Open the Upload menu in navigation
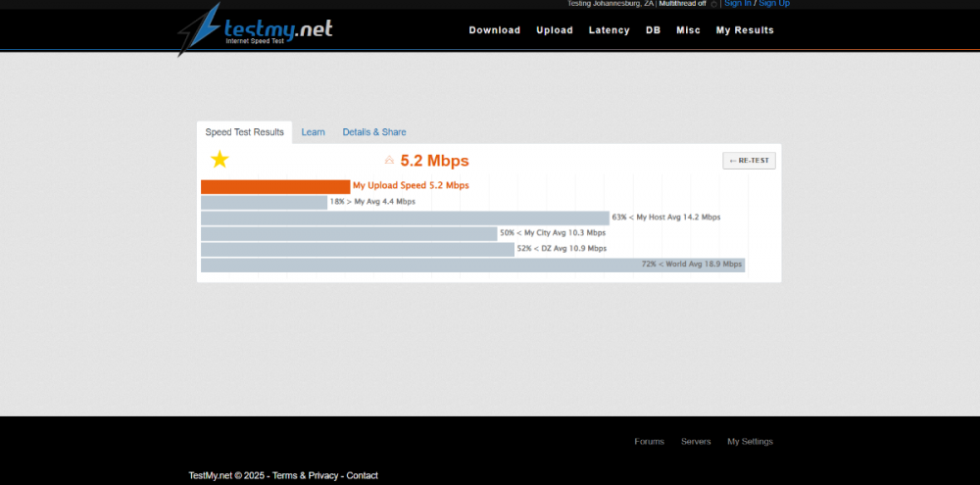This screenshot has height=485, width=980. [x=554, y=30]
